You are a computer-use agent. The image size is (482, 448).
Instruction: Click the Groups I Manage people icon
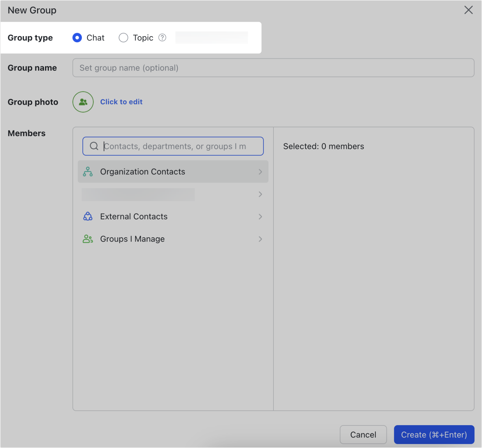88,239
